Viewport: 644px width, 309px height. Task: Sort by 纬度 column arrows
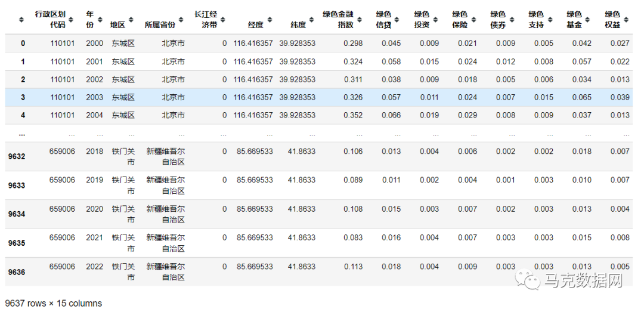tap(312, 19)
